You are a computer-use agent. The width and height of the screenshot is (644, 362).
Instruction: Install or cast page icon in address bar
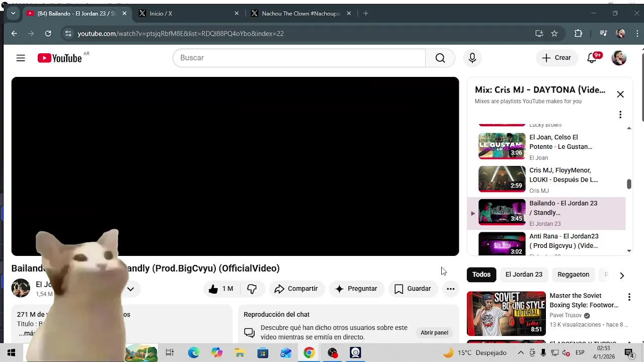[x=539, y=34]
